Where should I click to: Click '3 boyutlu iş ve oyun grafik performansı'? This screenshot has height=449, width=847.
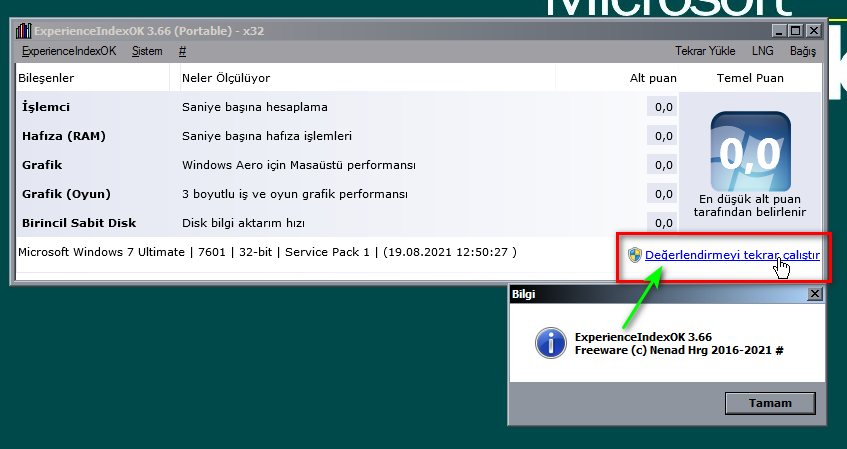294,194
